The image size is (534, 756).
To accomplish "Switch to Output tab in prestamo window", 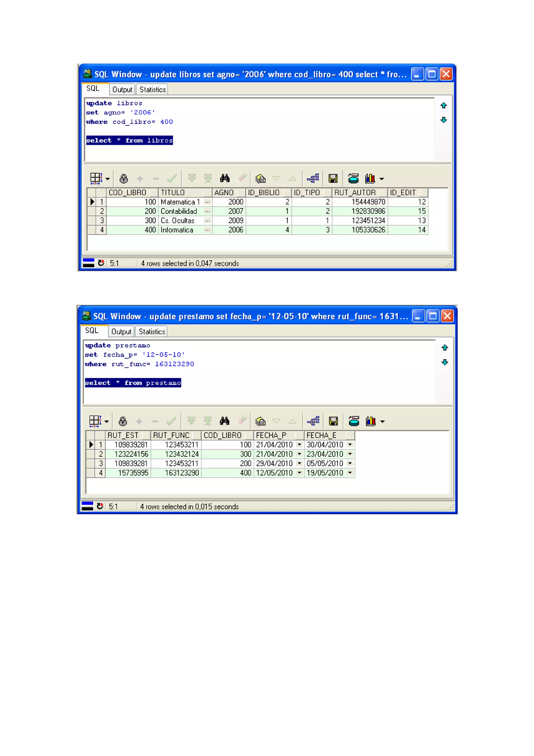I will click(x=121, y=332).
